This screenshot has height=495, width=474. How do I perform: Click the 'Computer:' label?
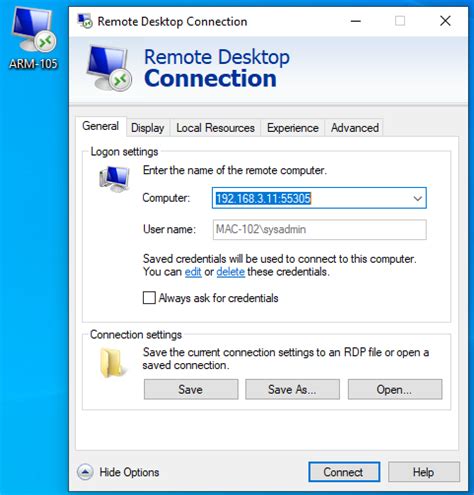pos(166,198)
